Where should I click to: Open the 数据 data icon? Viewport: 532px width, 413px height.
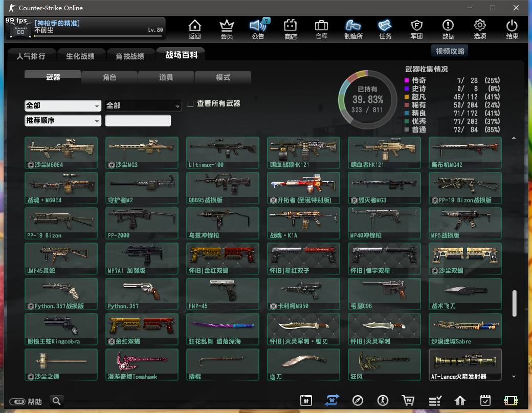tap(448, 29)
